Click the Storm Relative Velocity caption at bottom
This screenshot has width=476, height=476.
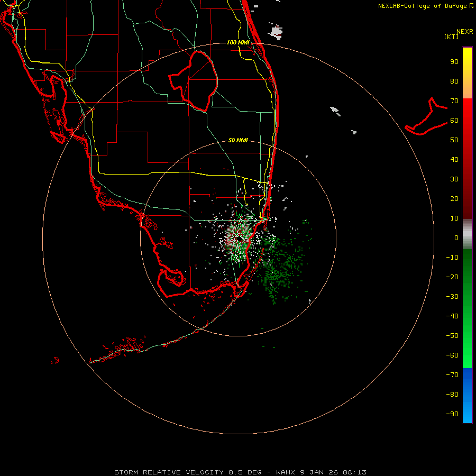click(240, 472)
